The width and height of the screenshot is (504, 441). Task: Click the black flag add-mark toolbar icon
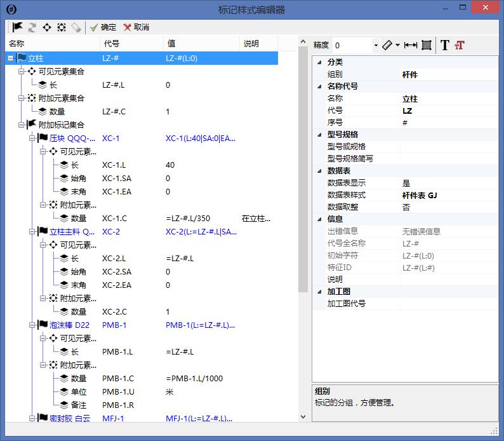pos(17,27)
